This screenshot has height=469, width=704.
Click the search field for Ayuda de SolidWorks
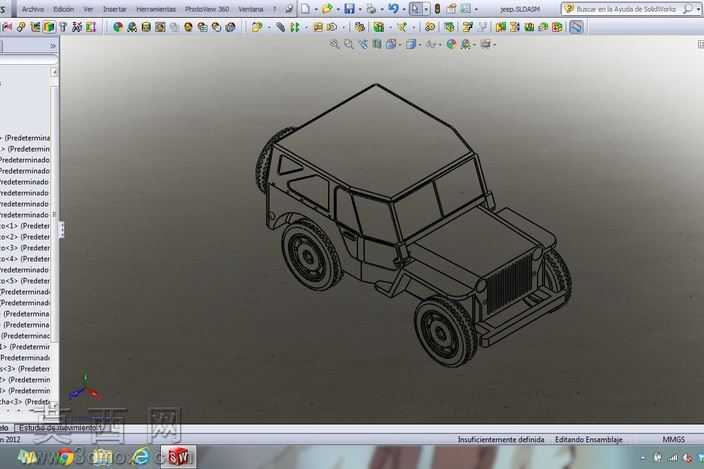point(626,9)
